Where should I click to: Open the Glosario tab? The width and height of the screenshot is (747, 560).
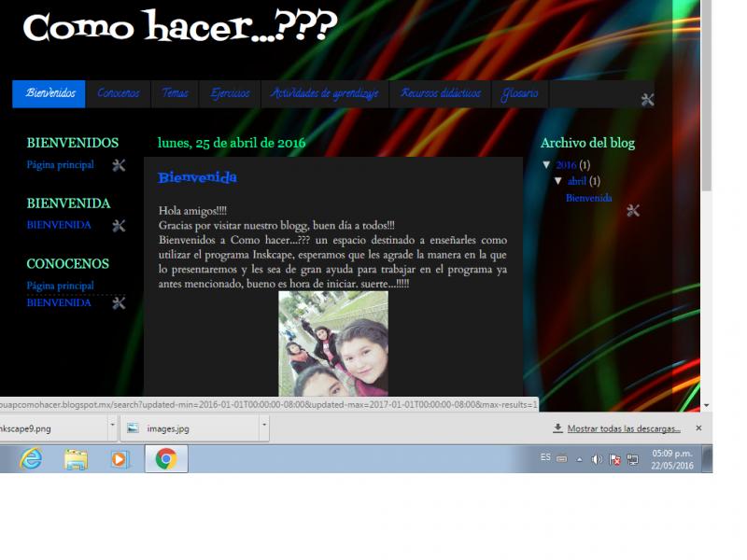pyautogui.click(x=519, y=93)
